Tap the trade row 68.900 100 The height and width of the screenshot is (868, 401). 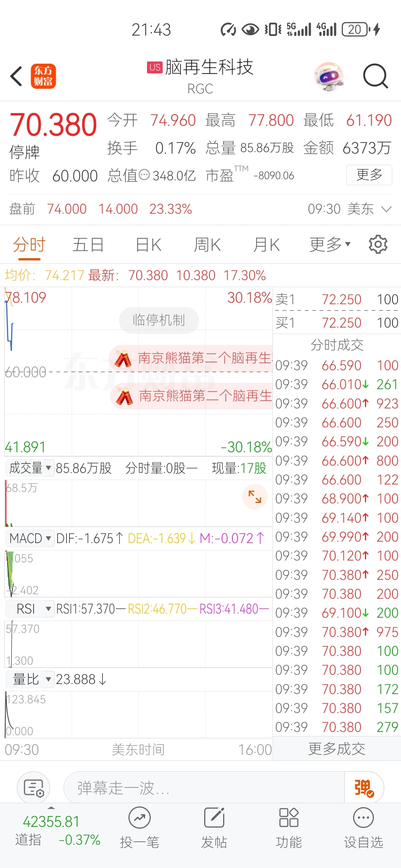(337, 499)
